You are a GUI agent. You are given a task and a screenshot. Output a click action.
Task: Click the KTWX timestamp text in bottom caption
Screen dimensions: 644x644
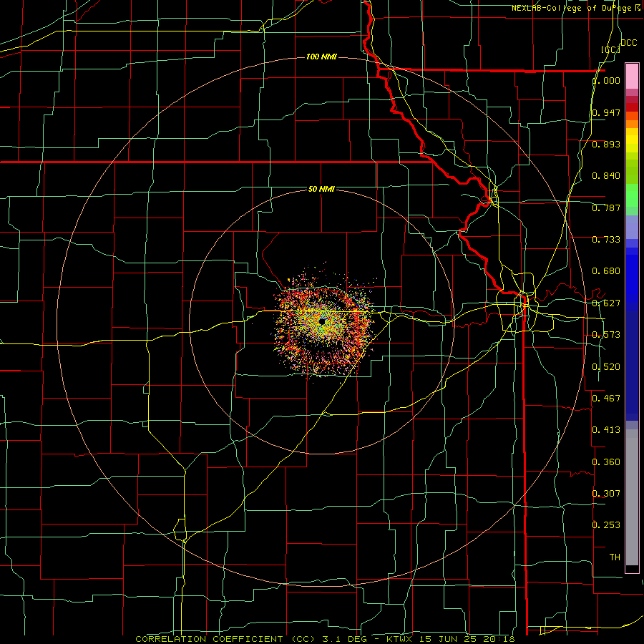451,639
